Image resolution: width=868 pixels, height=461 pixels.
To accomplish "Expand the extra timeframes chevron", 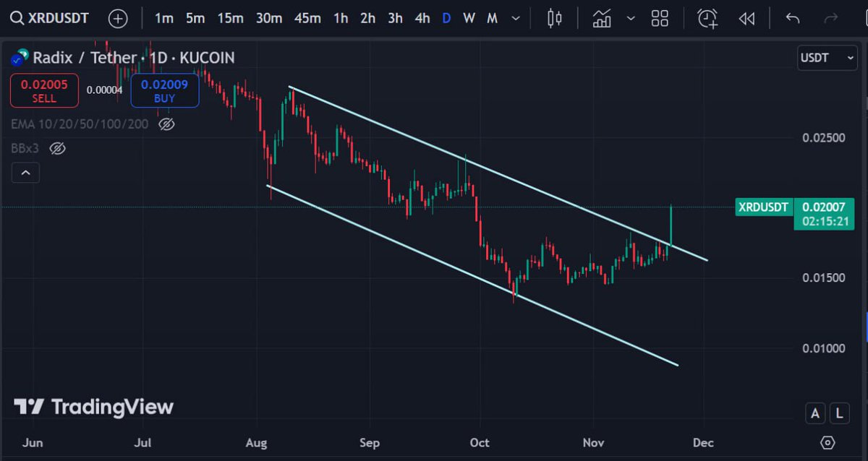I will 515,19.
